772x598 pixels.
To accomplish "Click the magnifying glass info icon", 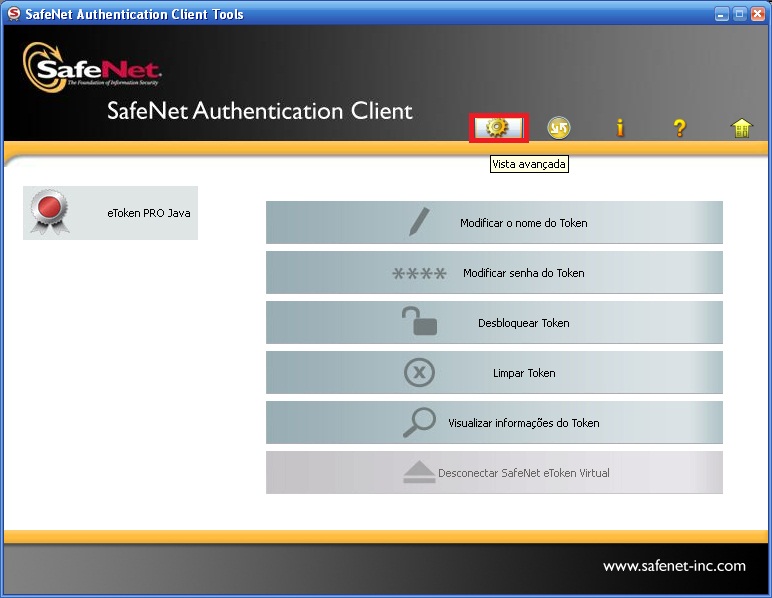I will pos(419,422).
